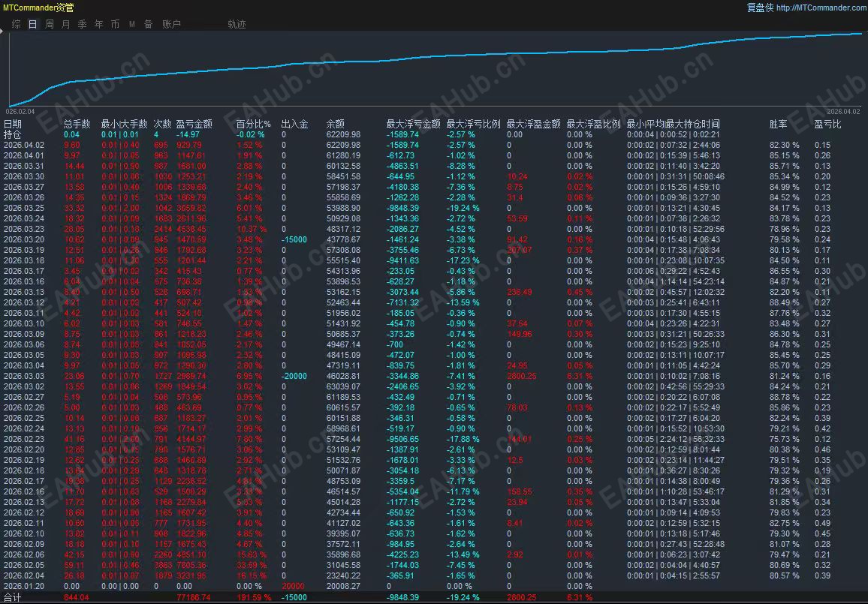Click the balance value 63039.07
The height and width of the screenshot is (604, 868).
[343, 386]
